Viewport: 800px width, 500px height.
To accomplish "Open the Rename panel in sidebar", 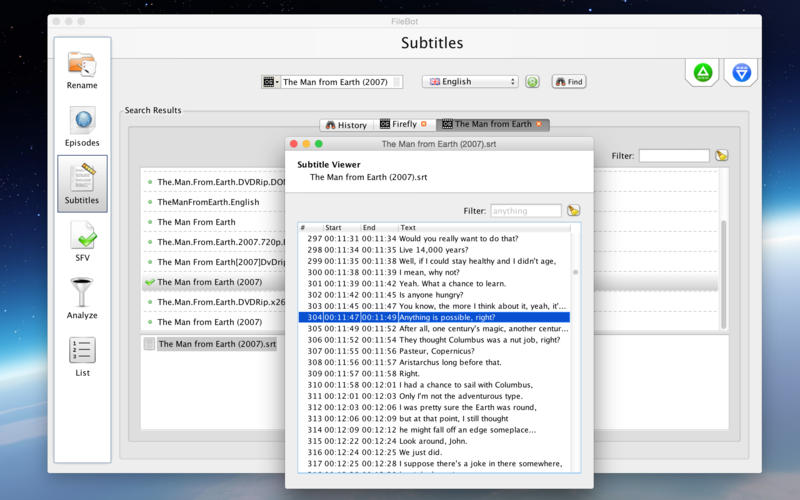I will [82, 70].
